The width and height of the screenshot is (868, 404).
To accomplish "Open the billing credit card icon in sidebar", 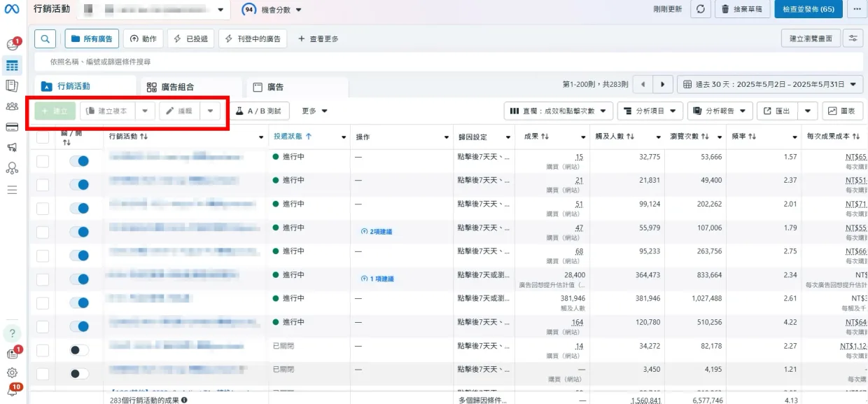I will pyautogui.click(x=12, y=127).
